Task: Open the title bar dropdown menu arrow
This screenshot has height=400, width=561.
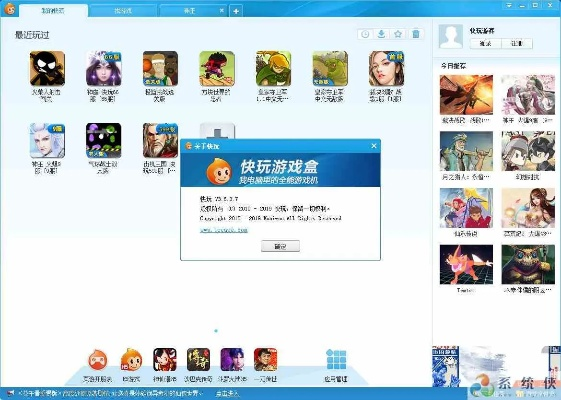Action: click(x=509, y=5)
